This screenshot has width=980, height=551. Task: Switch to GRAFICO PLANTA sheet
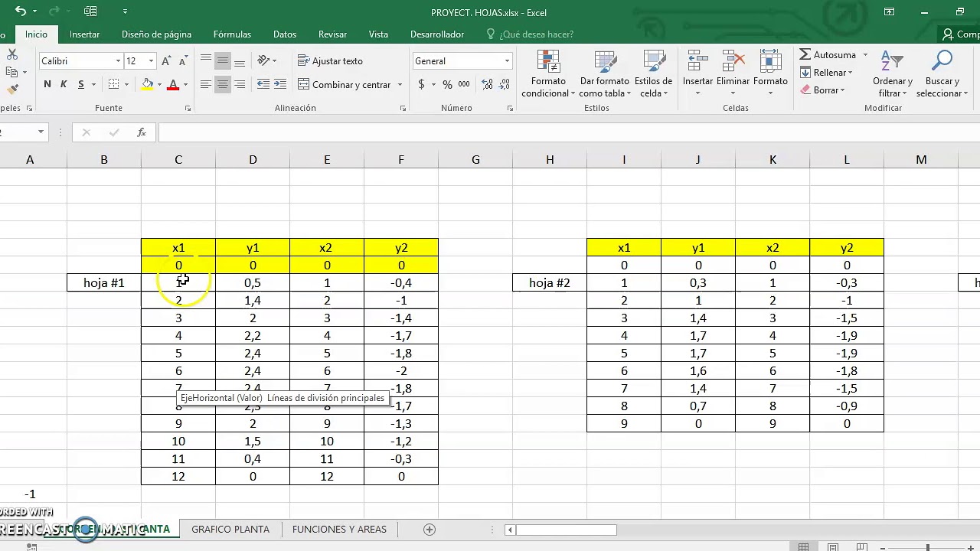click(x=230, y=529)
